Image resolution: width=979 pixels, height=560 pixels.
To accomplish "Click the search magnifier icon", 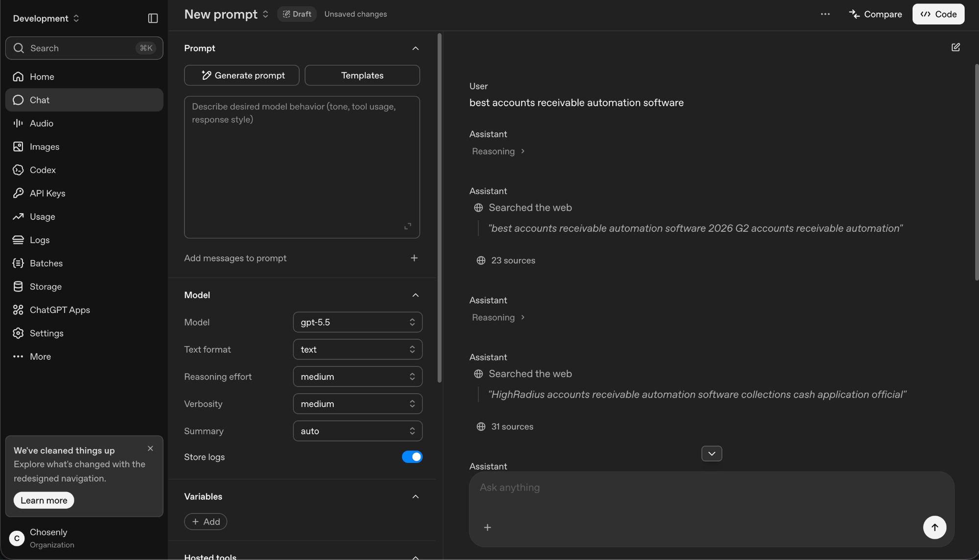I will click(x=19, y=48).
